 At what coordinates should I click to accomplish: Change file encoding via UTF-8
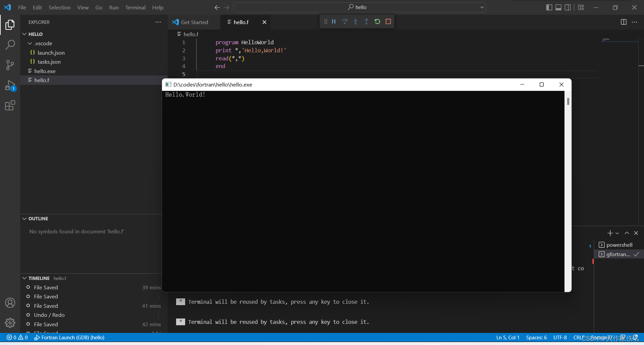560,338
